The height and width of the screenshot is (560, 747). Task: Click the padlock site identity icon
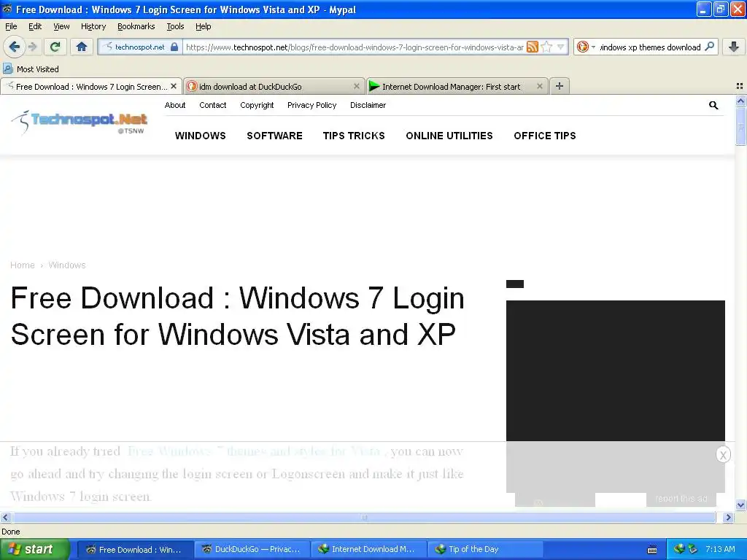coord(174,47)
